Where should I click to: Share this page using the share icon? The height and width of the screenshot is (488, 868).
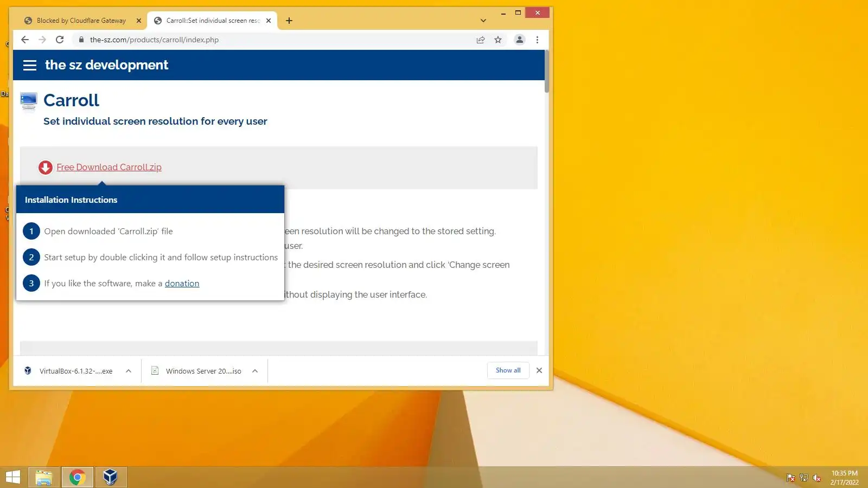pyautogui.click(x=481, y=40)
